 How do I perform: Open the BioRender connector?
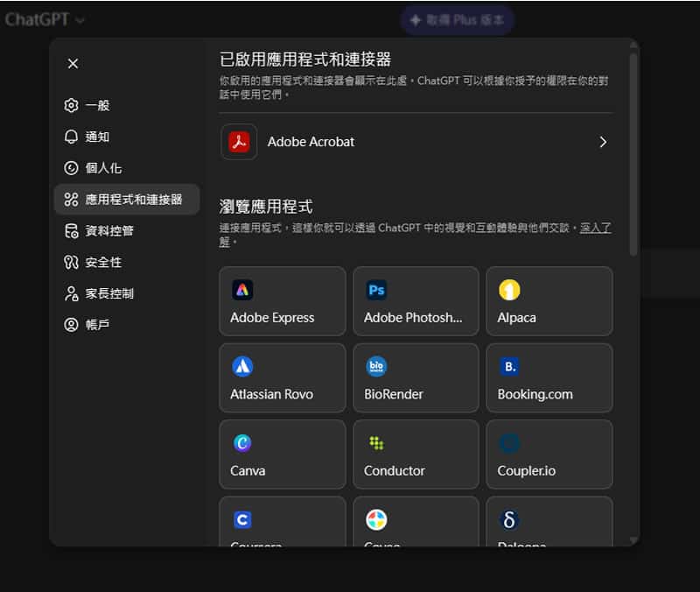[x=416, y=377]
